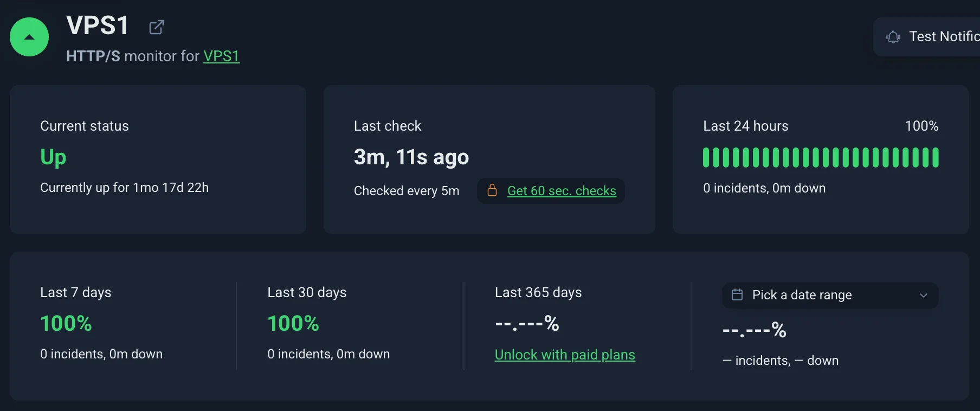
Task: Open the external link icon beside VPS1
Action: [x=157, y=27]
